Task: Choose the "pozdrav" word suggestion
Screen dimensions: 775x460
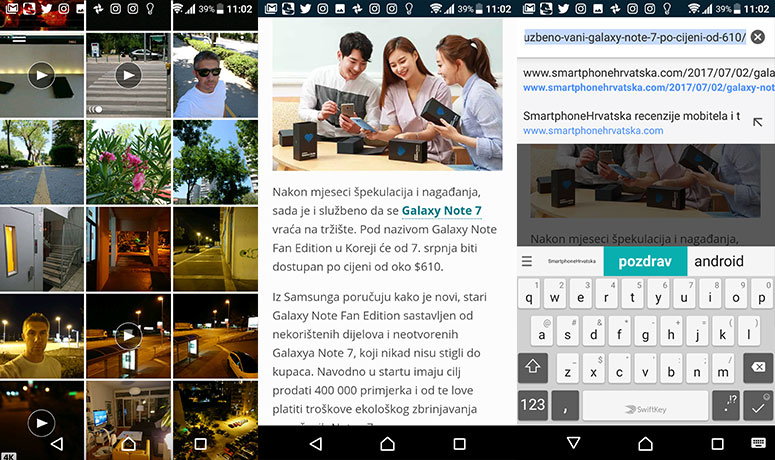Action: point(645,261)
